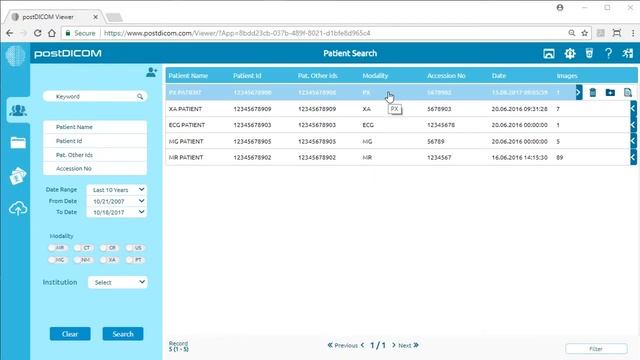
Task: Toggle the XA modality filter
Action: click(109, 260)
